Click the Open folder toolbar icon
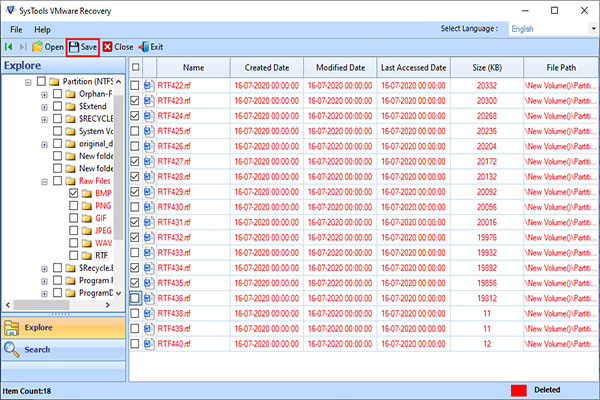Screen dimensions: 600x400 click(x=37, y=47)
